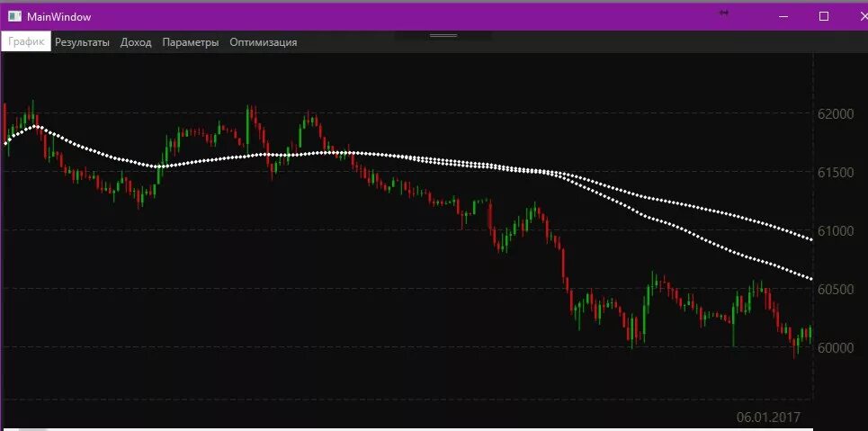Viewport: 868px width, 431px height.
Task: Open the Доход tab
Action: coord(136,42)
